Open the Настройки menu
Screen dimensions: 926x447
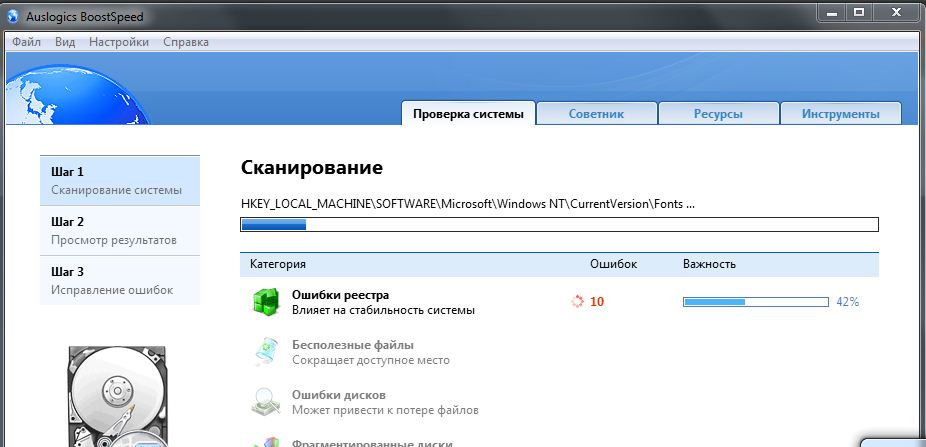[119, 42]
